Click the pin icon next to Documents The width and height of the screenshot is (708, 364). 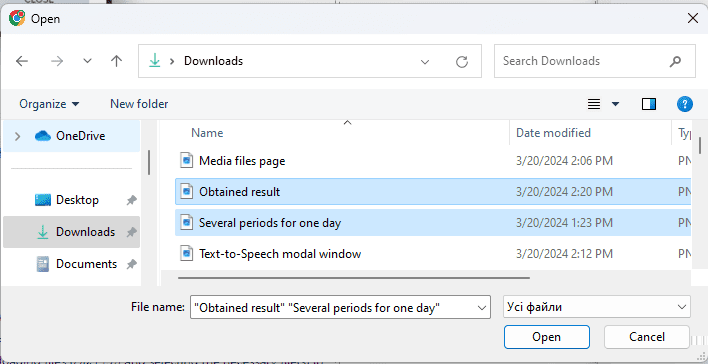[131, 264]
